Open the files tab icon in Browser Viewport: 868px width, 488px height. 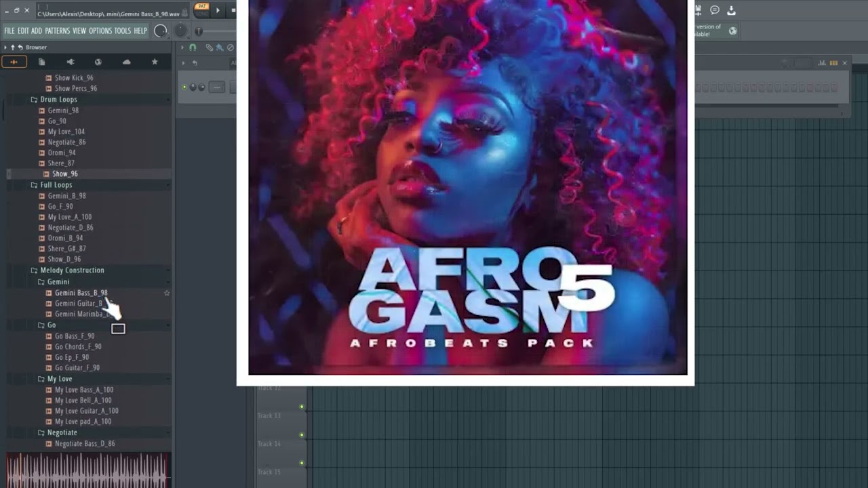(x=41, y=62)
